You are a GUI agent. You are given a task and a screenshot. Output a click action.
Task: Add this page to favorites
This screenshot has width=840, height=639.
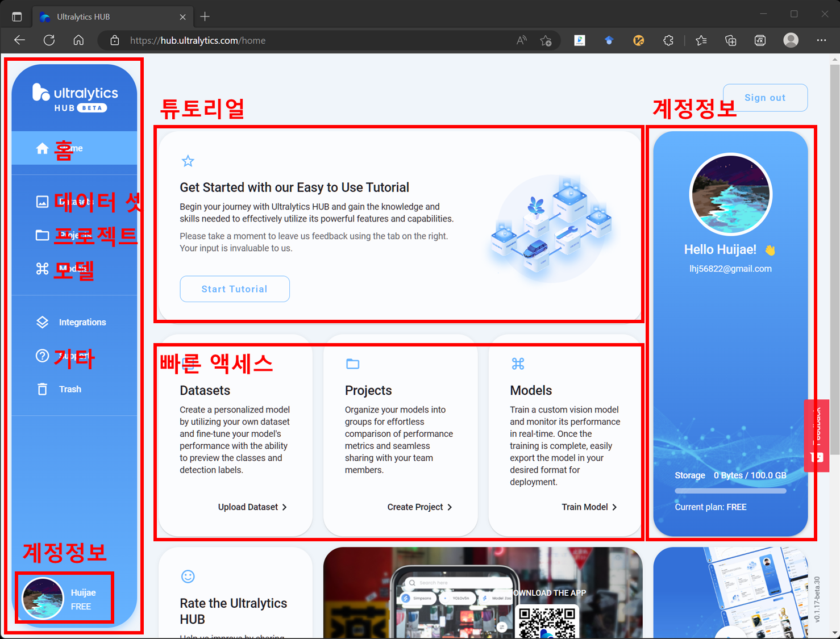click(546, 40)
